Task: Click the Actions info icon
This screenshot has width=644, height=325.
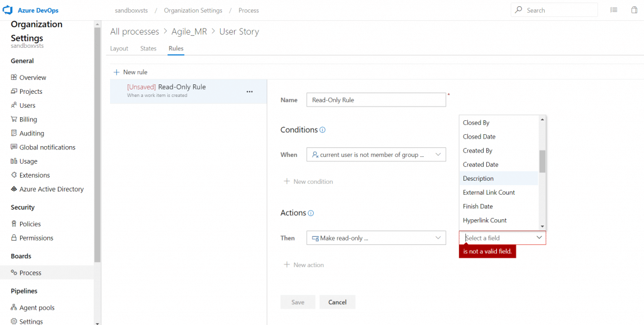Action: (311, 213)
